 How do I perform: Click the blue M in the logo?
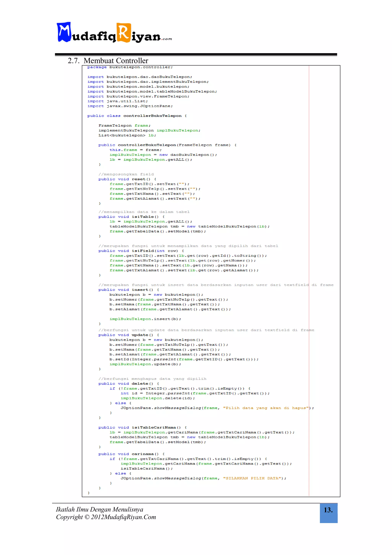pyautogui.click(x=64, y=32)
